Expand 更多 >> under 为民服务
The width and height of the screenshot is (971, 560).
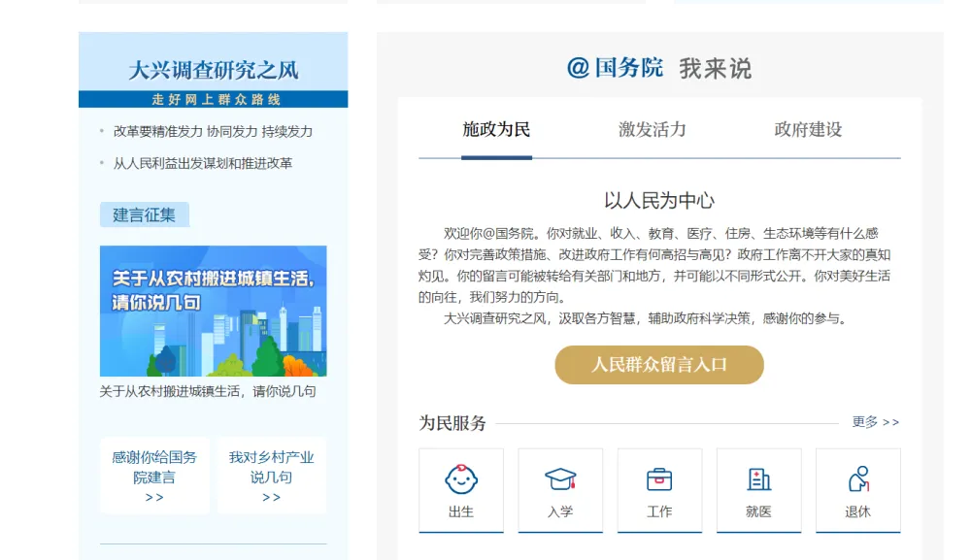pos(875,422)
